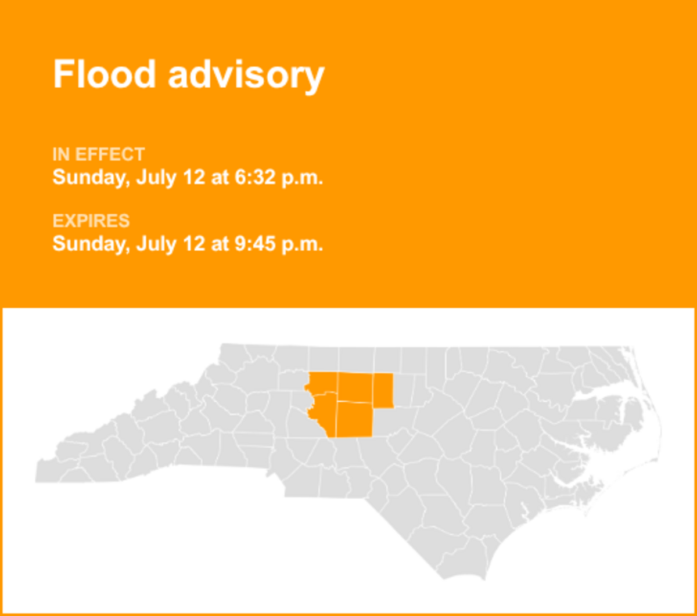Viewport: 697px width, 616px height.
Task: Select the "EXPIRES" label
Action: (x=91, y=221)
